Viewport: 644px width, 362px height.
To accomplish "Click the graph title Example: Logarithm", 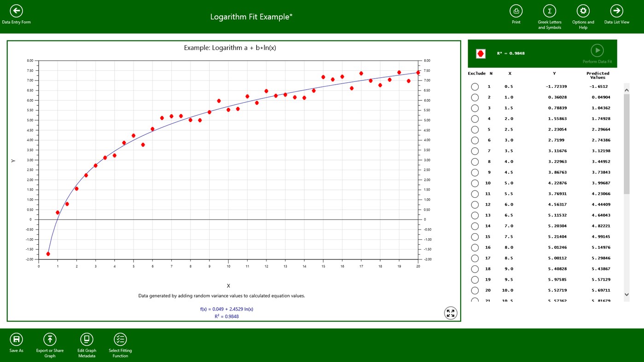I will click(230, 48).
